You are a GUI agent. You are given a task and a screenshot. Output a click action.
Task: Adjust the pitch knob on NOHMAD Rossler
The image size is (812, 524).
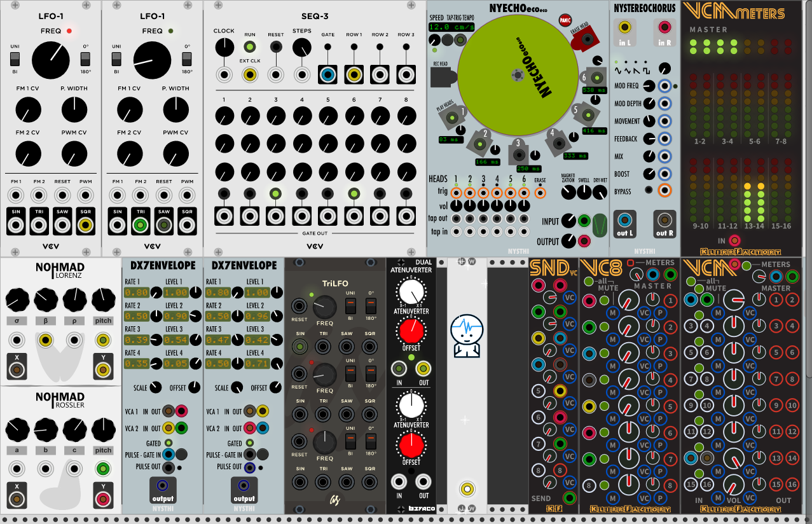[103, 431]
